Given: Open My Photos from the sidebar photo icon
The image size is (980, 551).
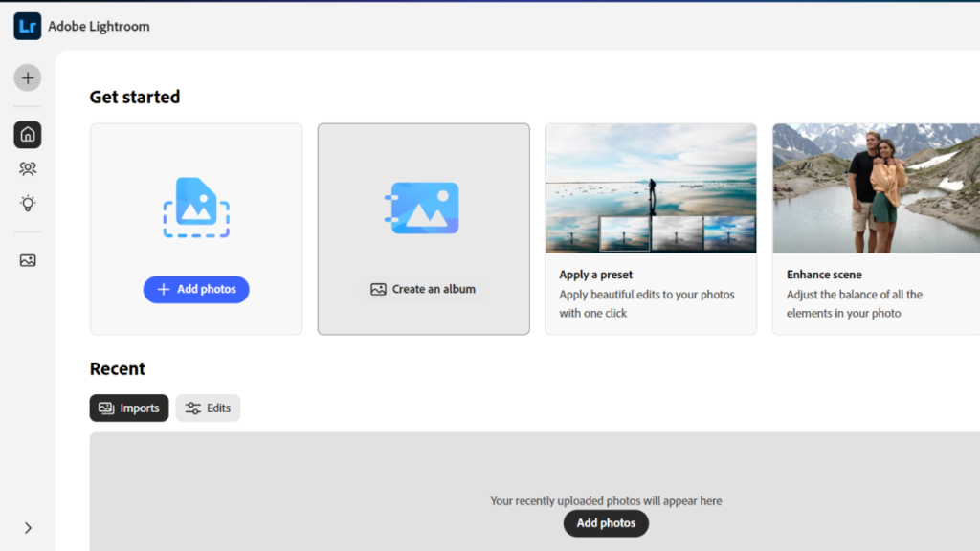Looking at the screenshot, I should [27, 258].
